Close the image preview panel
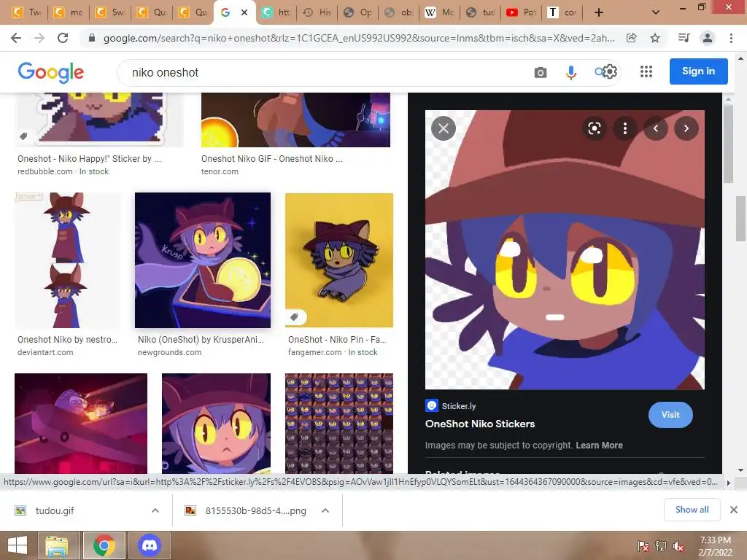The width and height of the screenshot is (747, 560). [x=444, y=128]
